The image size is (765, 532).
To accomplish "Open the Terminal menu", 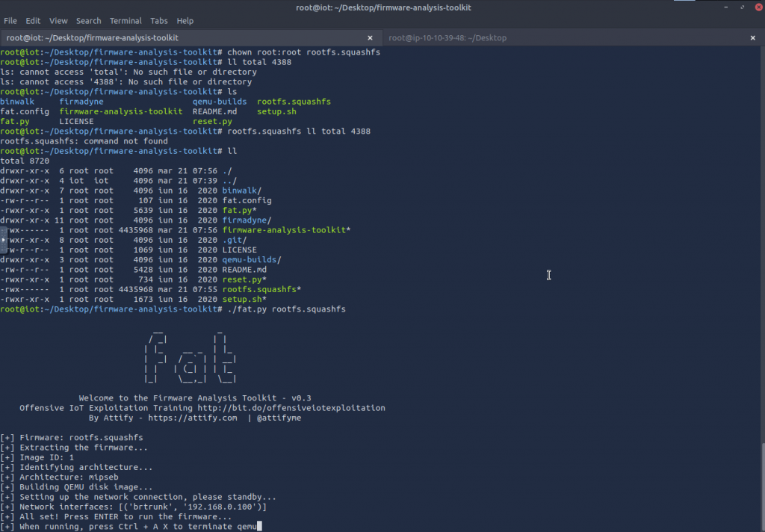I will click(x=126, y=20).
